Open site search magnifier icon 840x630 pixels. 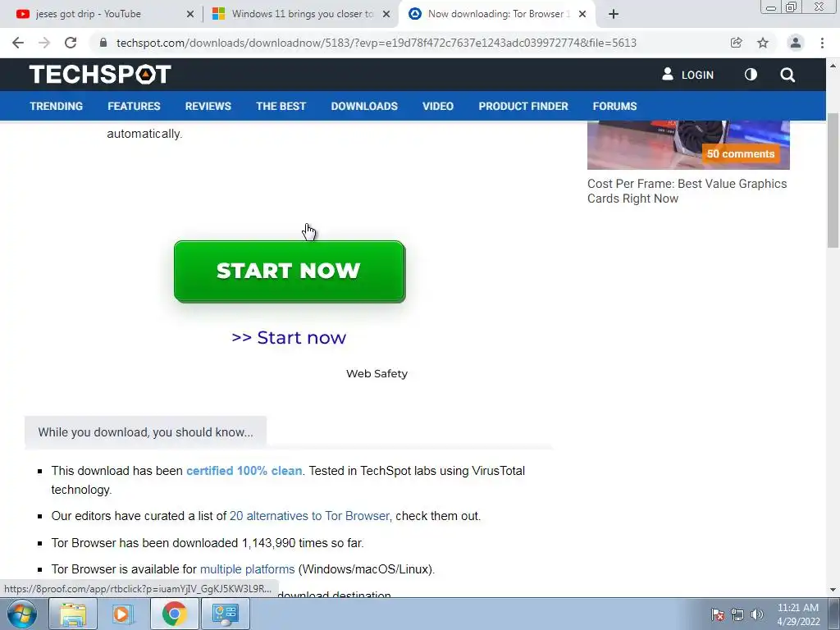(787, 75)
